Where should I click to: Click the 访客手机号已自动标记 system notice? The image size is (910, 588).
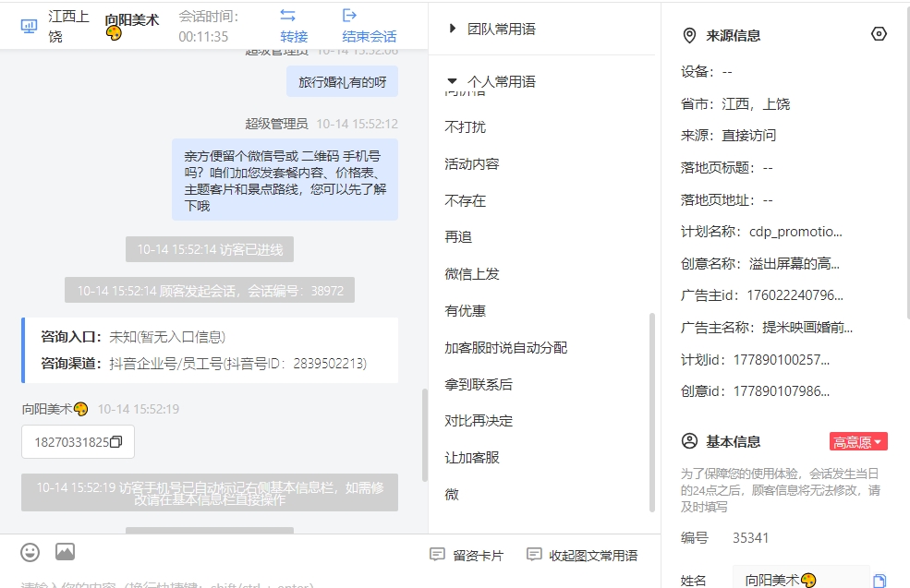pyautogui.click(x=210, y=493)
